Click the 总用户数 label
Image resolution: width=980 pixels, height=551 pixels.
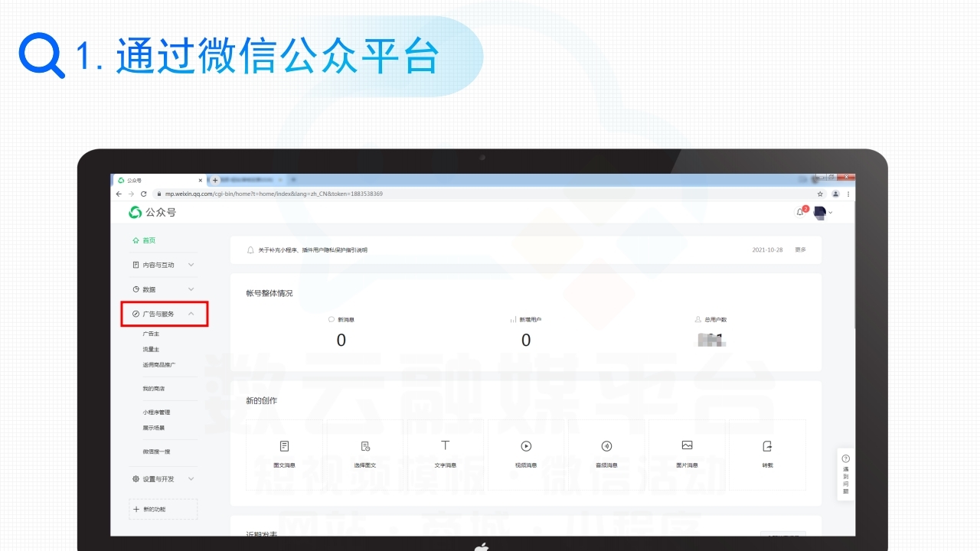click(x=716, y=319)
